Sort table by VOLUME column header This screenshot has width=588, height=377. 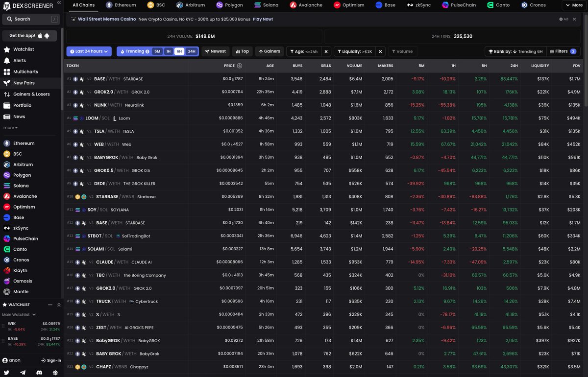coord(354,66)
